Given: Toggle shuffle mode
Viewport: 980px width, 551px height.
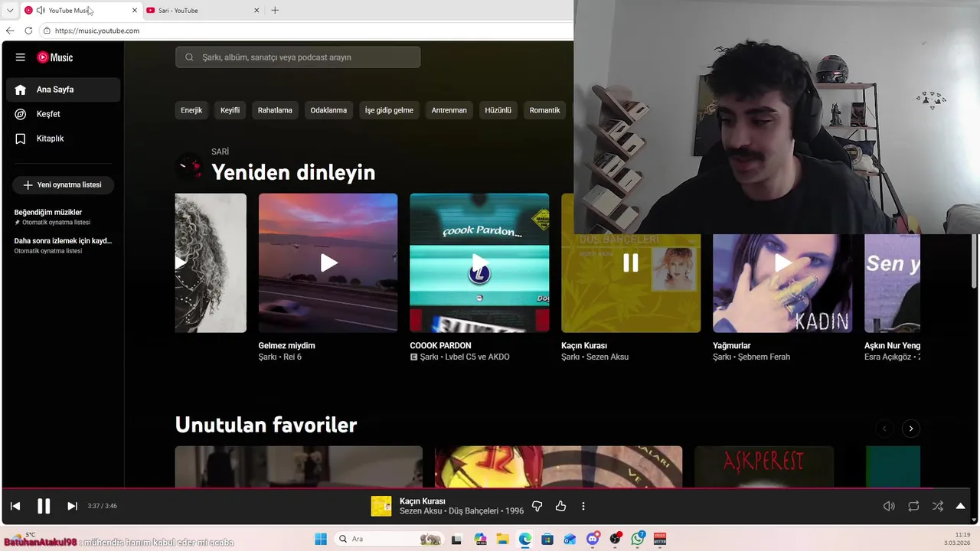Looking at the screenshot, I should pos(938,506).
